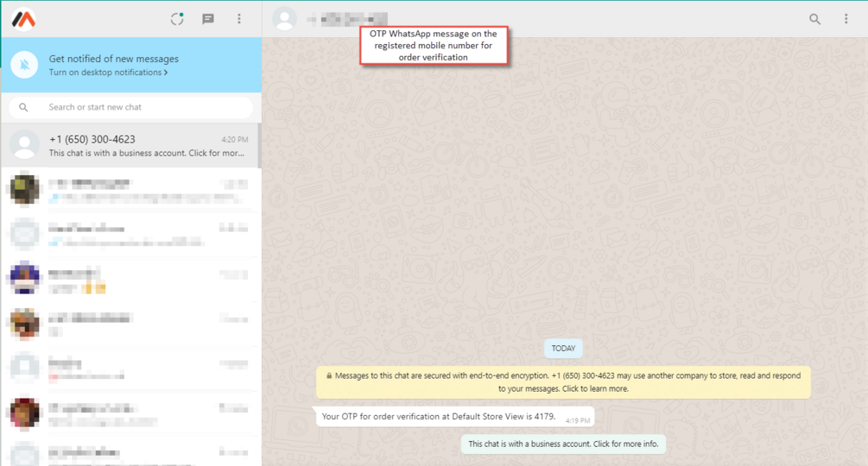Click the 4:20 PM timestamp in chat list
The width and height of the screenshot is (868, 466).
(235, 140)
